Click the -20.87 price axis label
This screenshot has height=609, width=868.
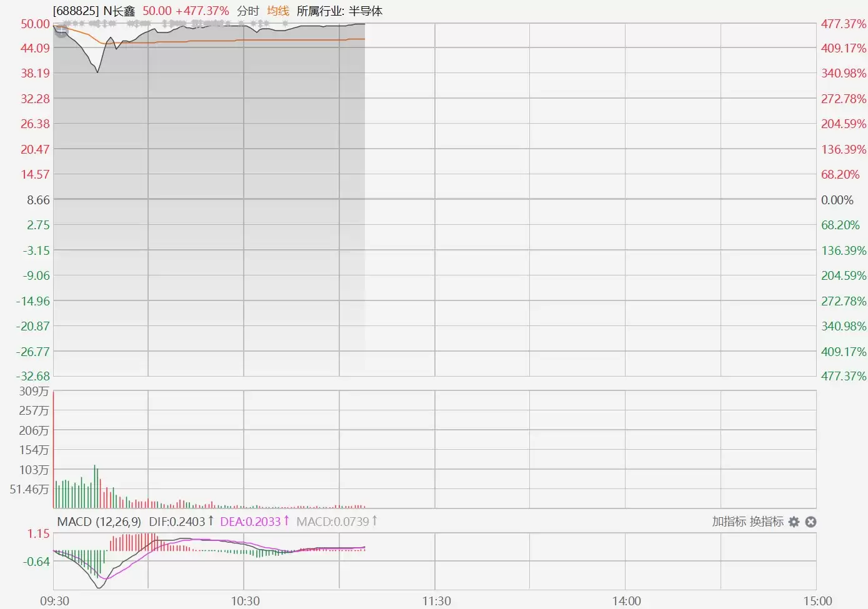click(33, 326)
